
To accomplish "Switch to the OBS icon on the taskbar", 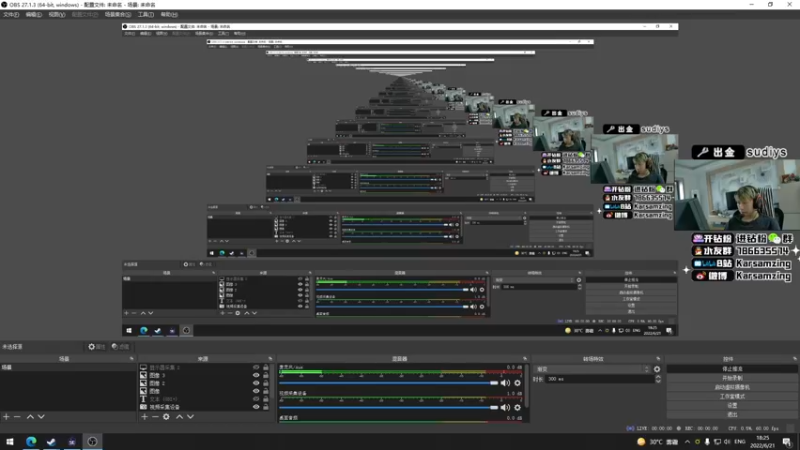I will coord(92,442).
